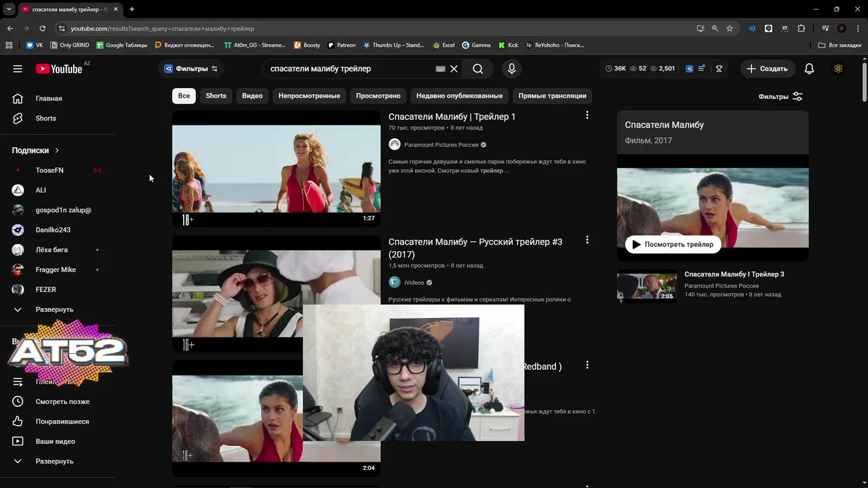Open the Paramount Pictures Россия channel link
868x488 pixels.
click(x=441, y=144)
